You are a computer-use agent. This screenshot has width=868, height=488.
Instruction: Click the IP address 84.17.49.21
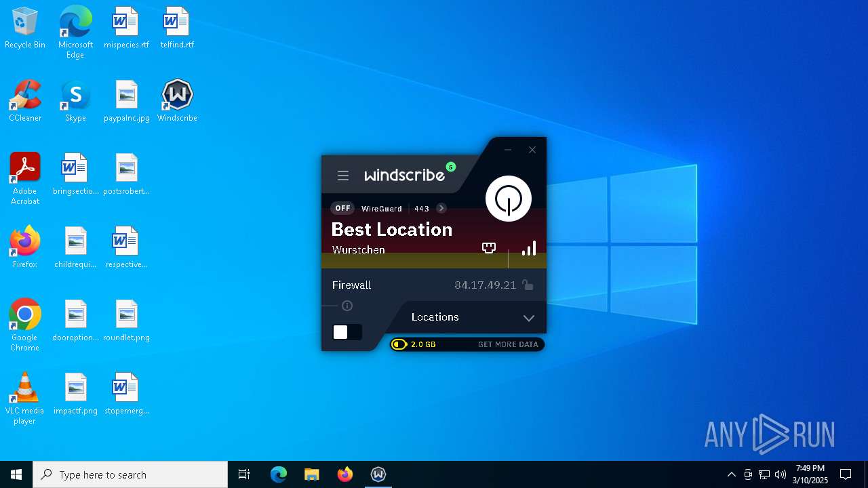[x=486, y=285]
